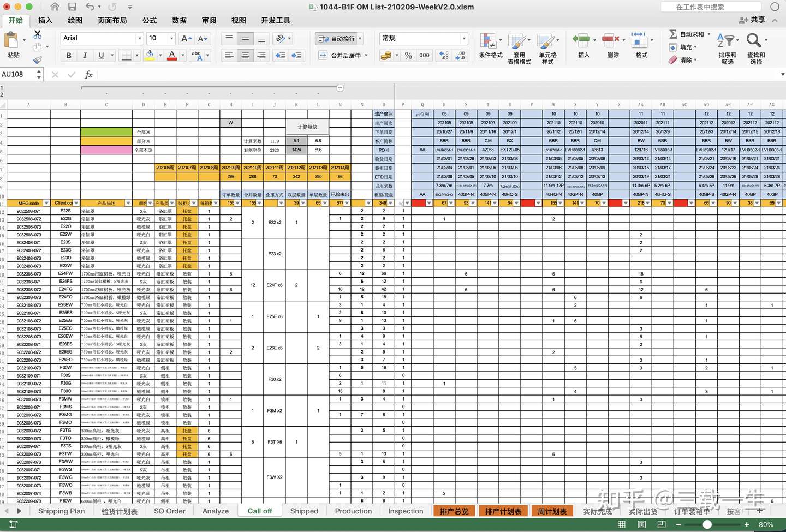Switch to Normal view in status bar
This screenshot has width=786, height=532.
621,524
